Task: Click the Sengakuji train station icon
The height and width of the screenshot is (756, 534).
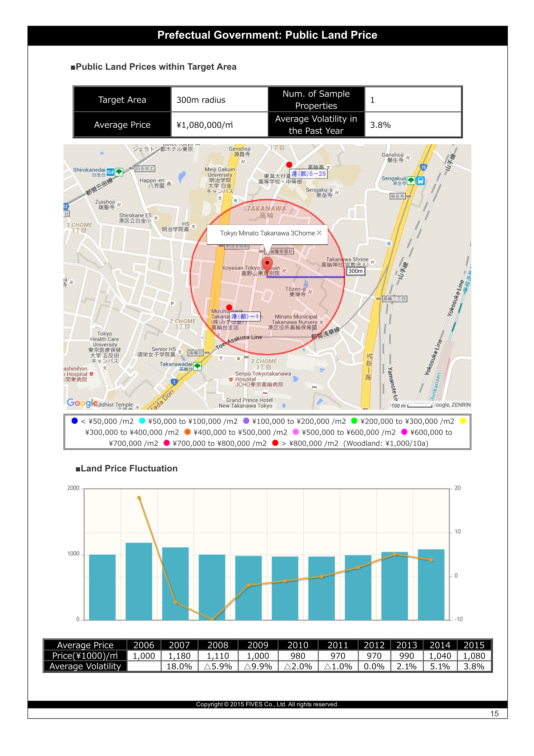Action: pyautogui.click(x=420, y=180)
